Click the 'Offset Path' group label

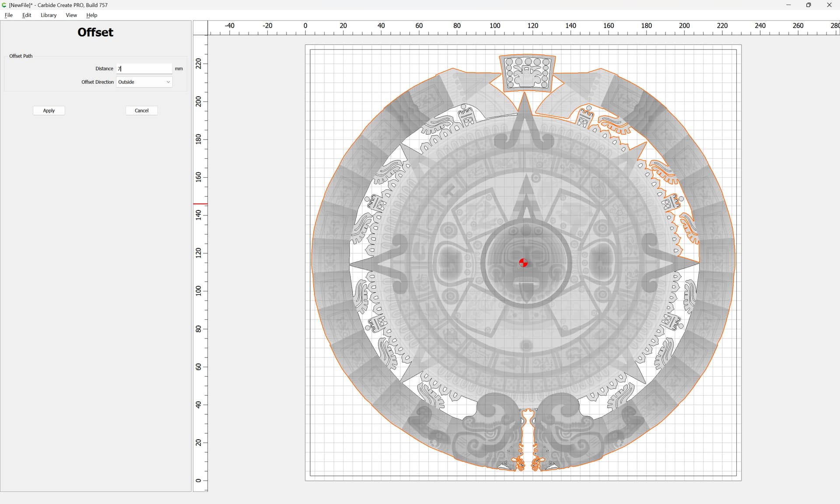[21, 56]
